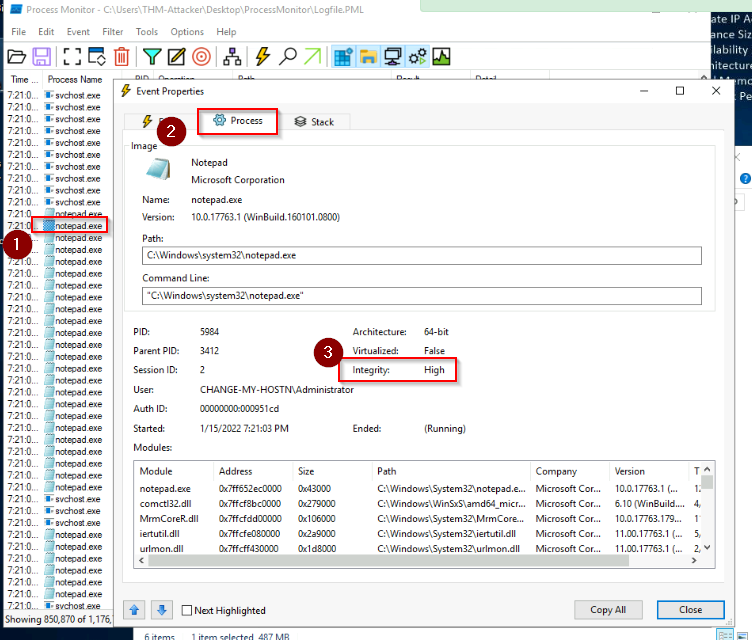The image size is (752, 640).
Task: Click the modules horizontal scrollbar thumb
Action: click(x=388, y=560)
